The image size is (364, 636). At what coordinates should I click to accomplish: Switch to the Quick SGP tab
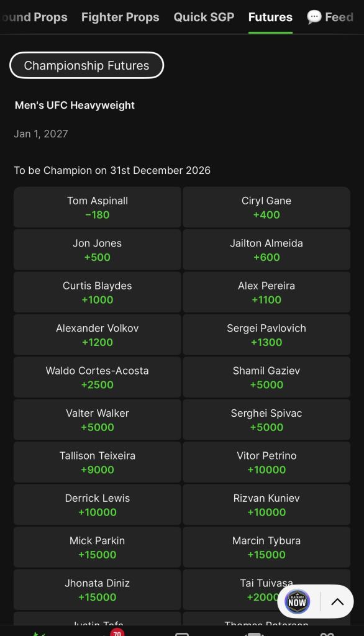click(x=204, y=17)
